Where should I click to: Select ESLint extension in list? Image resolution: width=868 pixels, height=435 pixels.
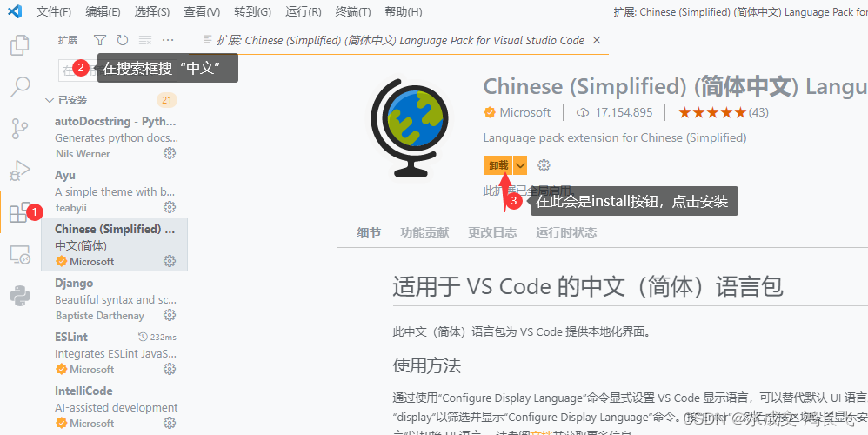[x=114, y=352]
